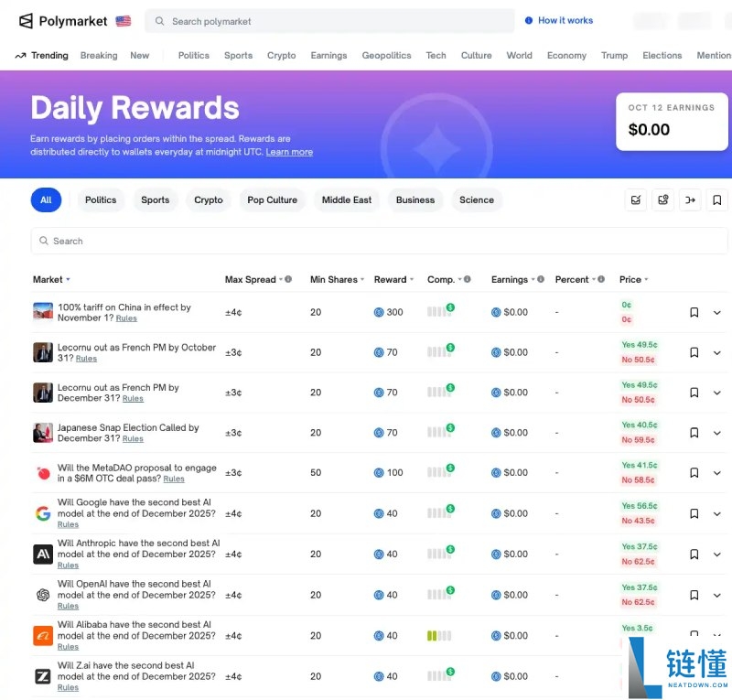This screenshot has width=732, height=700.
Task: Click the Anthropic logo market thumbnail
Action: tap(43, 555)
